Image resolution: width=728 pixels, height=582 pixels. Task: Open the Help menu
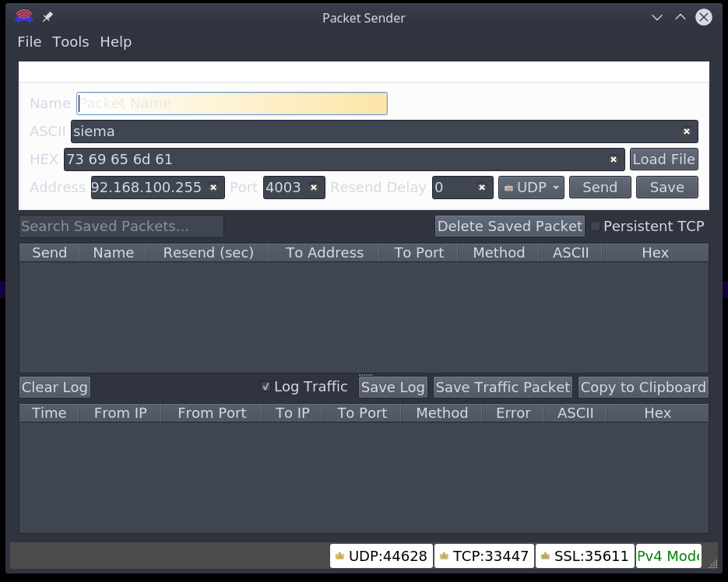coord(115,42)
